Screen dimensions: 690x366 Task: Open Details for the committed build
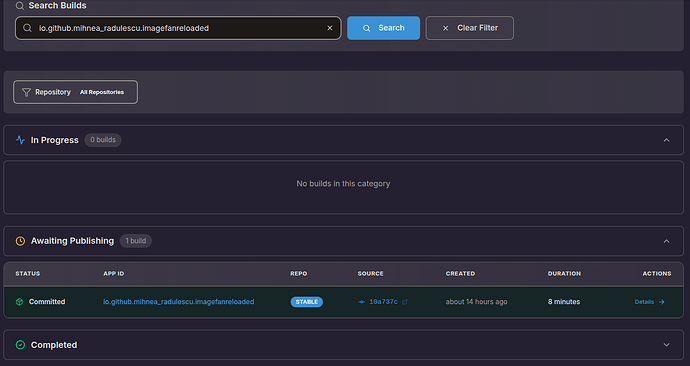pos(649,302)
